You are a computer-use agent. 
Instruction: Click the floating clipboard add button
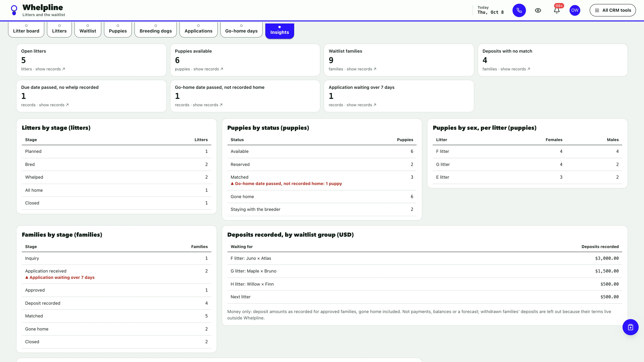[630, 327]
